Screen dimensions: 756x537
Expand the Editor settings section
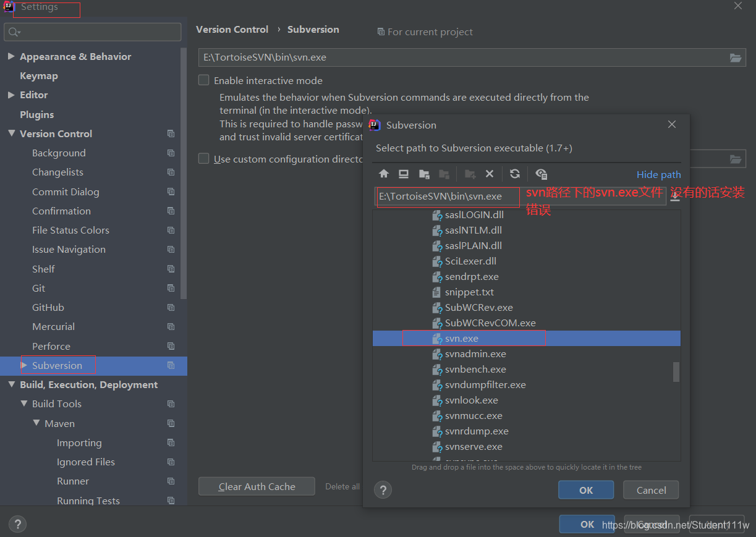pyautogui.click(x=11, y=95)
